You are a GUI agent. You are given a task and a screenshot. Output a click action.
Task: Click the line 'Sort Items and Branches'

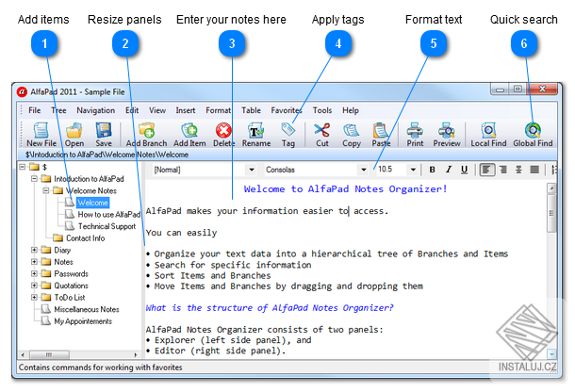pyautogui.click(x=212, y=276)
